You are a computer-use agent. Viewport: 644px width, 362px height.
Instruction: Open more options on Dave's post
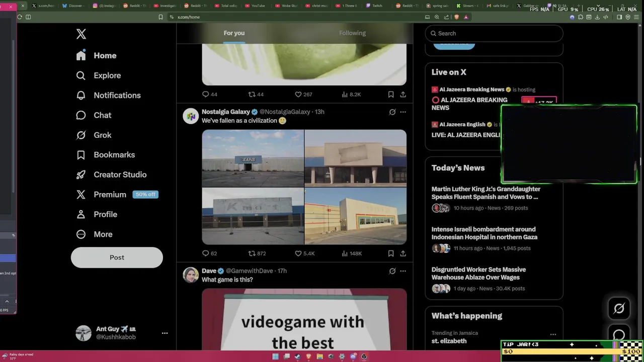pos(403,271)
